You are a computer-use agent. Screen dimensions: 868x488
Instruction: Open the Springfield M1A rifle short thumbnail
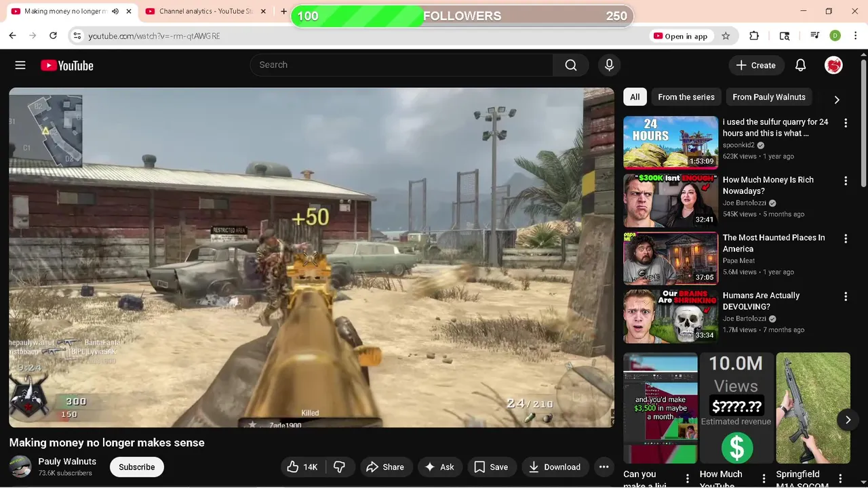tap(813, 408)
